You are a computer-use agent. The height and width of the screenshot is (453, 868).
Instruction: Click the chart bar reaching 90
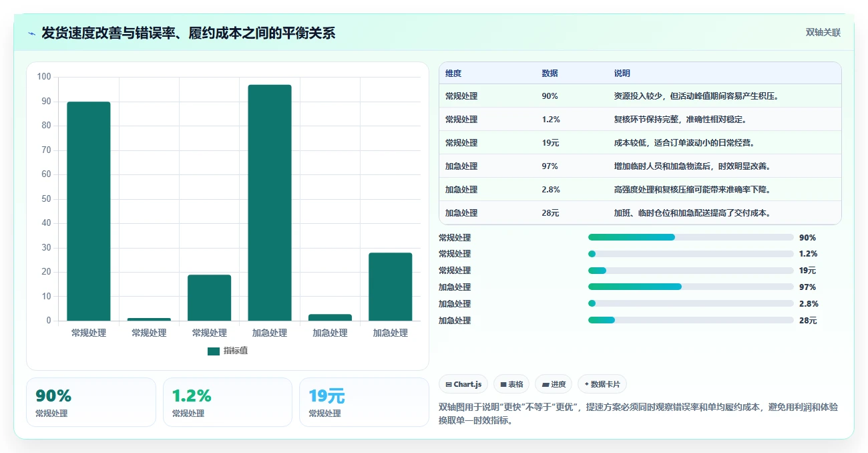89,211
